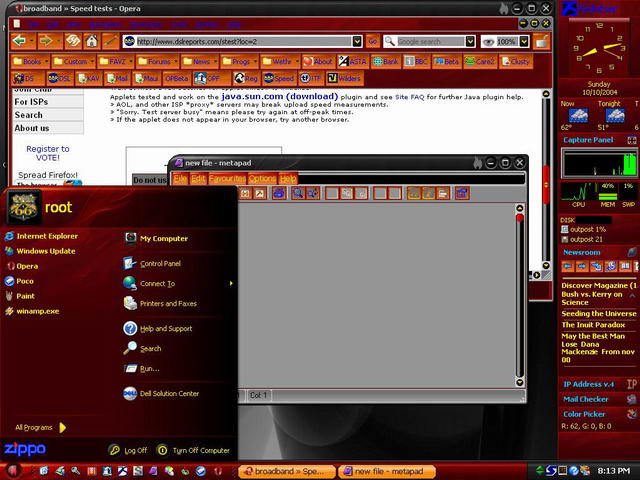The height and width of the screenshot is (480, 640).
Task: Open the address bar URL dropdown
Action: tap(357, 41)
